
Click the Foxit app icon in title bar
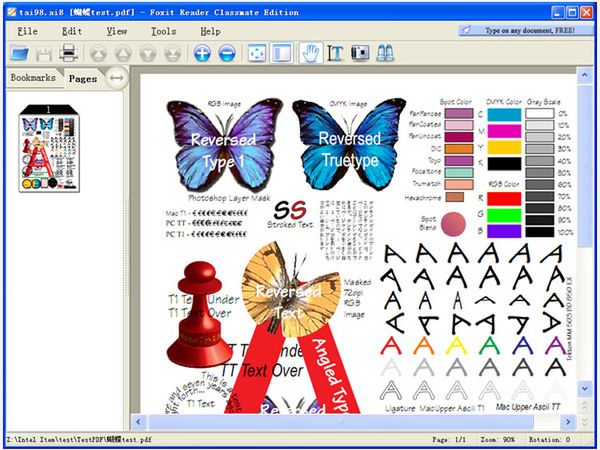pyautogui.click(x=12, y=12)
